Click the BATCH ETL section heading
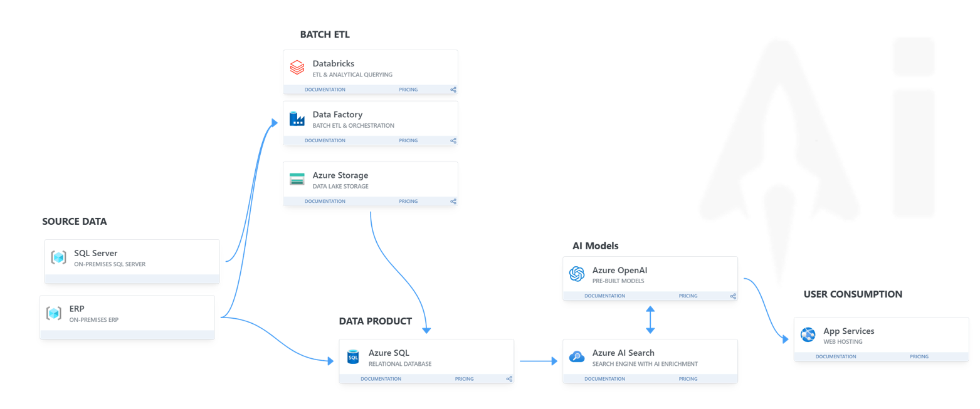 (325, 34)
